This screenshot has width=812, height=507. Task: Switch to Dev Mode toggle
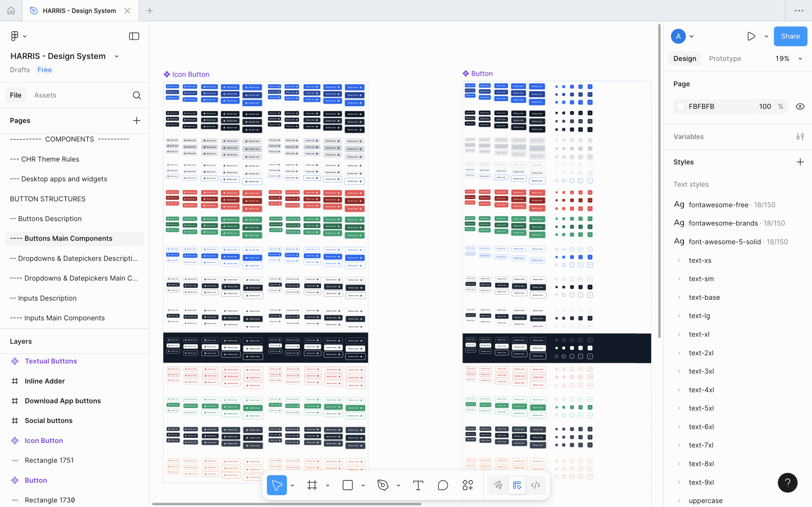click(535, 485)
